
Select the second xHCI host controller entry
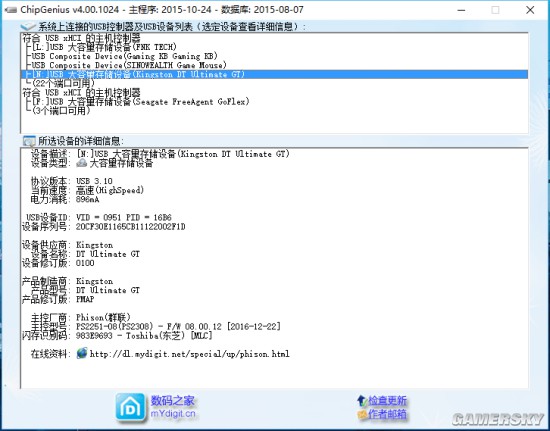click(x=81, y=93)
